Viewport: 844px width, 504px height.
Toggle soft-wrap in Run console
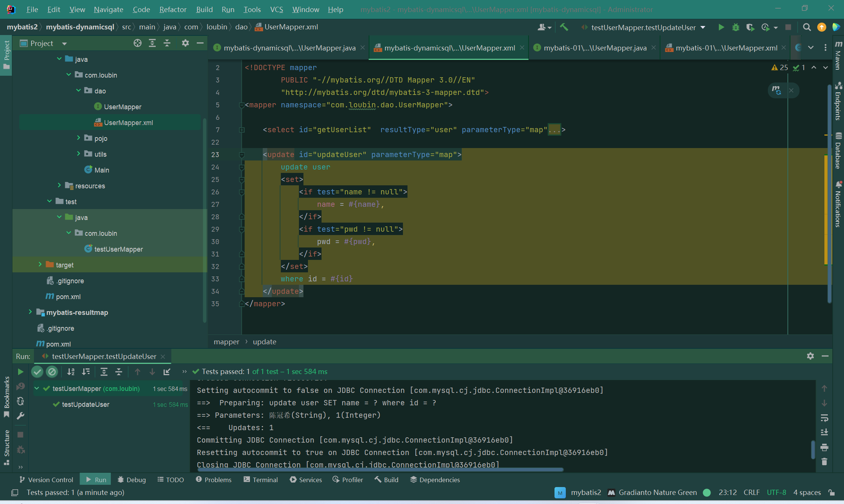click(824, 418)
